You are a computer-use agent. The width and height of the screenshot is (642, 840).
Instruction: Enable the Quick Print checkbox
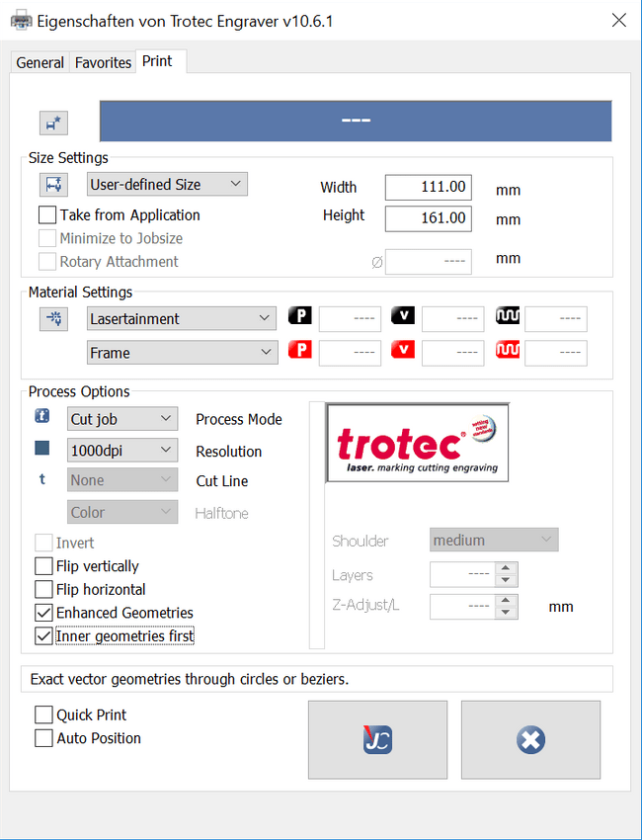pyautogui.click(x=44, y=714)
